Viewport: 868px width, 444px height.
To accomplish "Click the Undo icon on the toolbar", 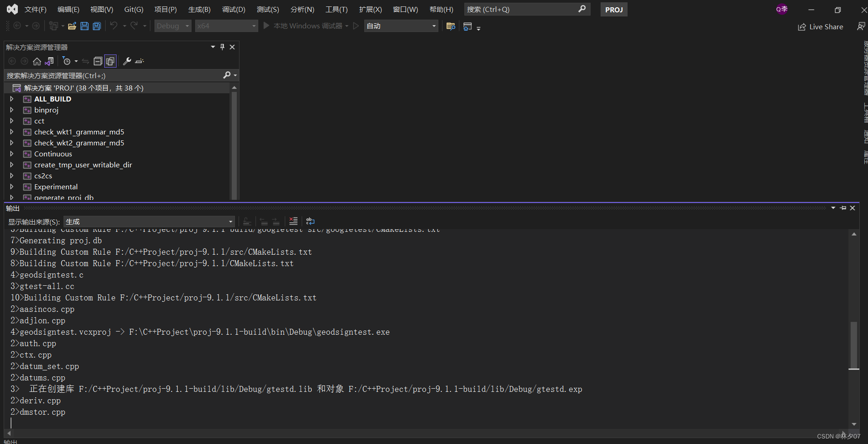I will pos(114,26).
